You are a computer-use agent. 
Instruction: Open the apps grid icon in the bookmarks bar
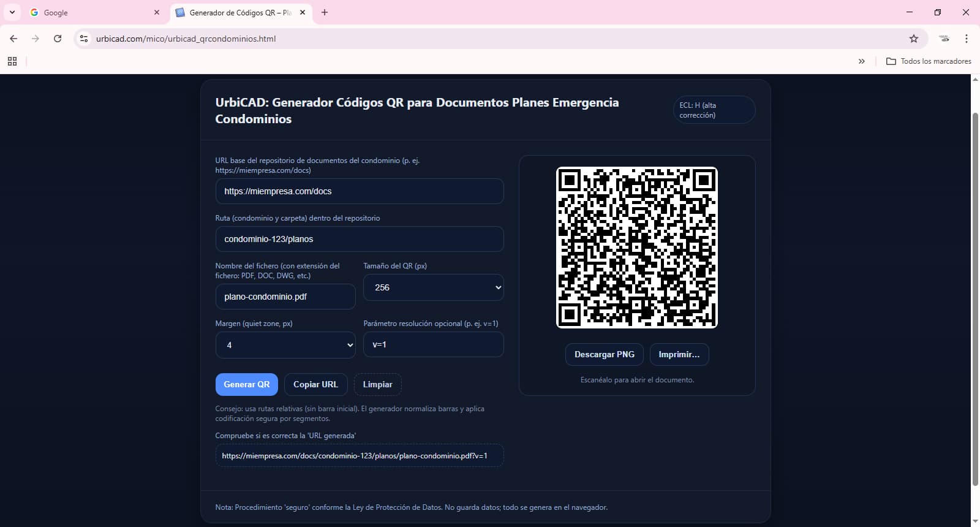tap(12, 61)
